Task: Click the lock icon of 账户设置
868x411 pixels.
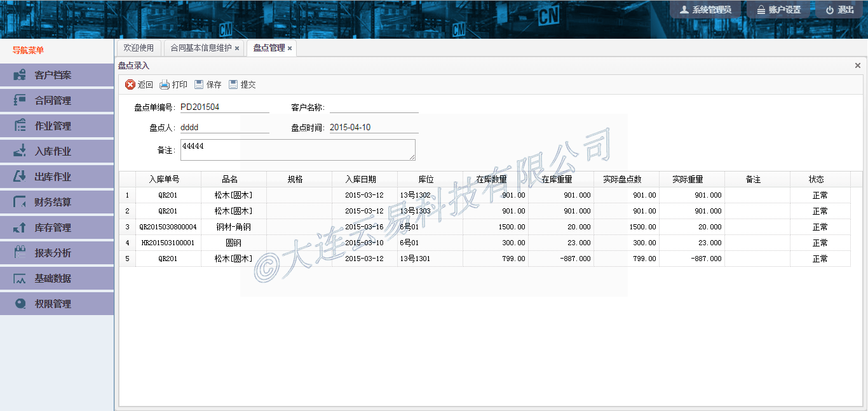Action: coord(761,10)
